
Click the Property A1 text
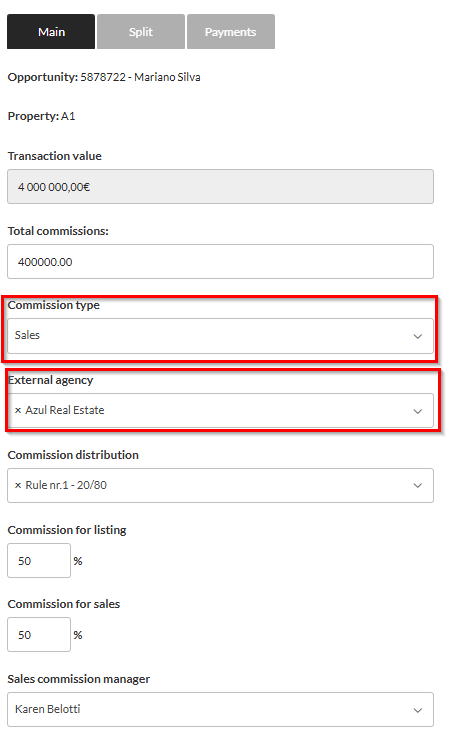(x=41, y=116)
